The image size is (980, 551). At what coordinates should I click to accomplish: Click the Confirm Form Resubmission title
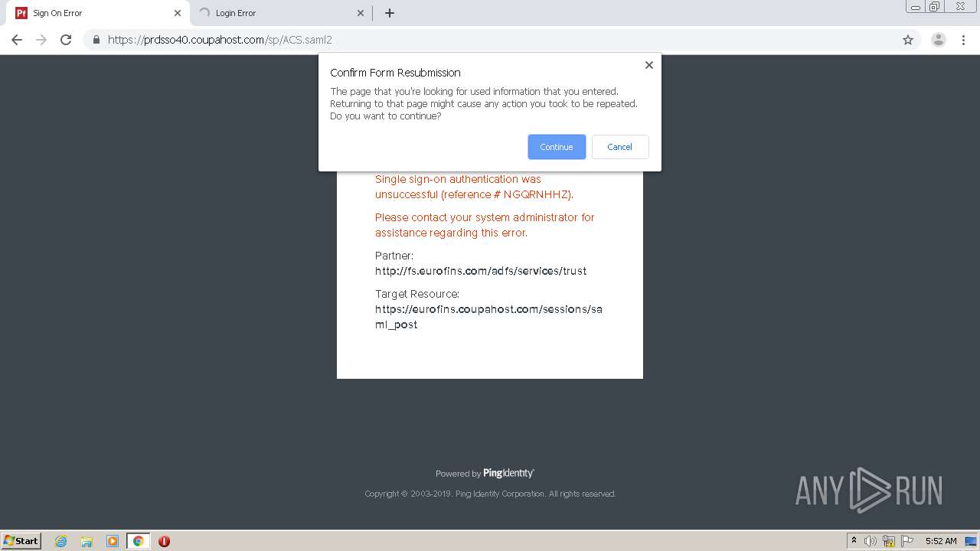tap(395, 73)
